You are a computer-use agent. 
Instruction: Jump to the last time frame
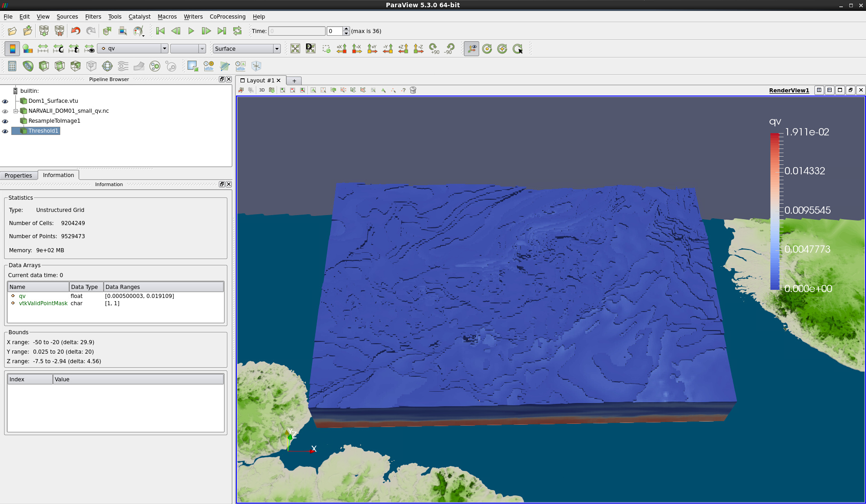point(222,31)
